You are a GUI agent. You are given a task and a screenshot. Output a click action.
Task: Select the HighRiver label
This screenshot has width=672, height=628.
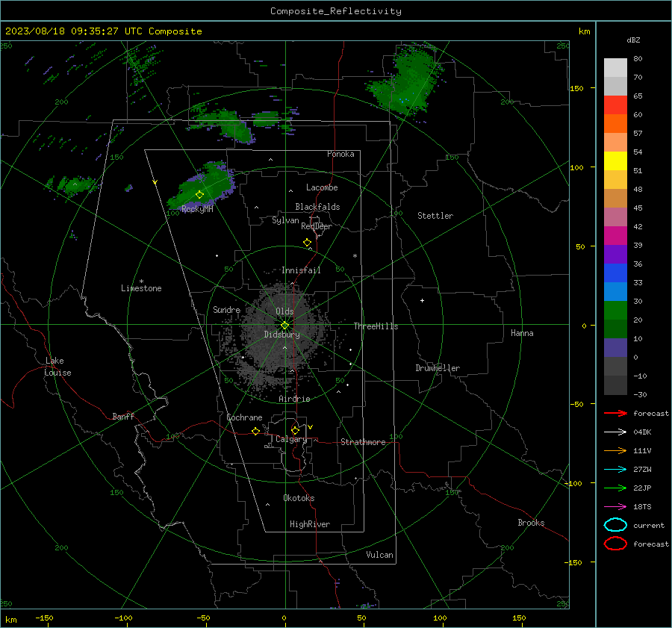(x=310, y=524)
